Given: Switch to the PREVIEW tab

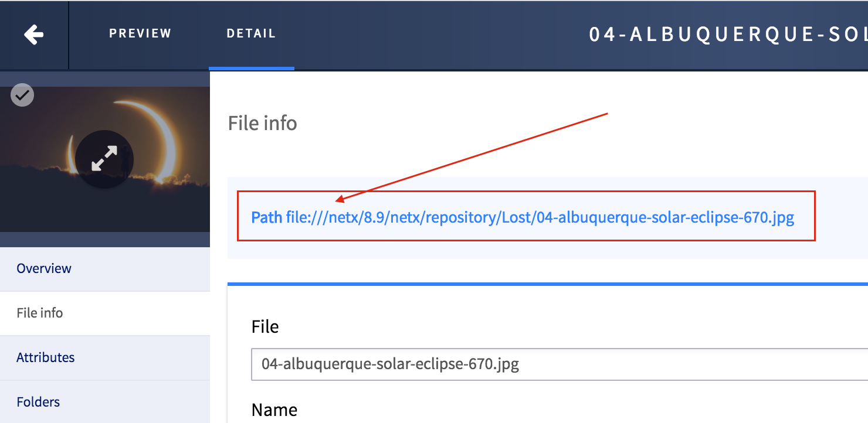Looking at the screenshot, I should pyautogui.click(x=140, y=33).
